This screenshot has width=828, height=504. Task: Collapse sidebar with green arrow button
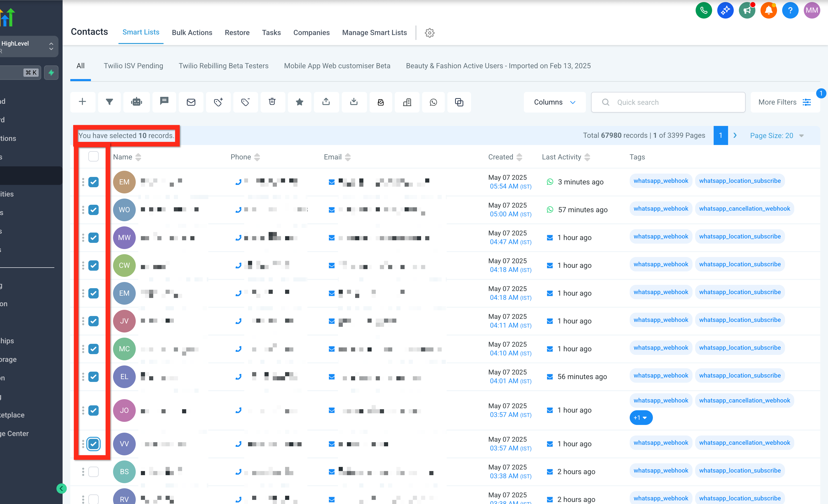tap(62, 488)
